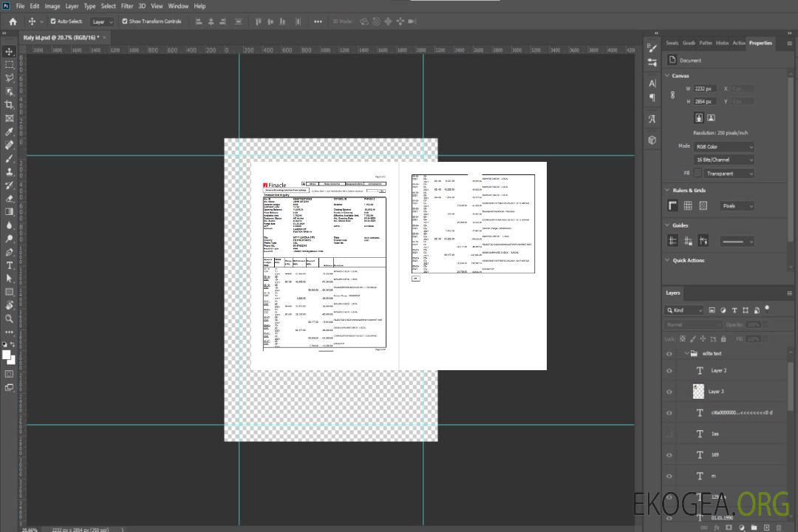Uncheck the Auto-Select checkbox

[x=53, y=21]
